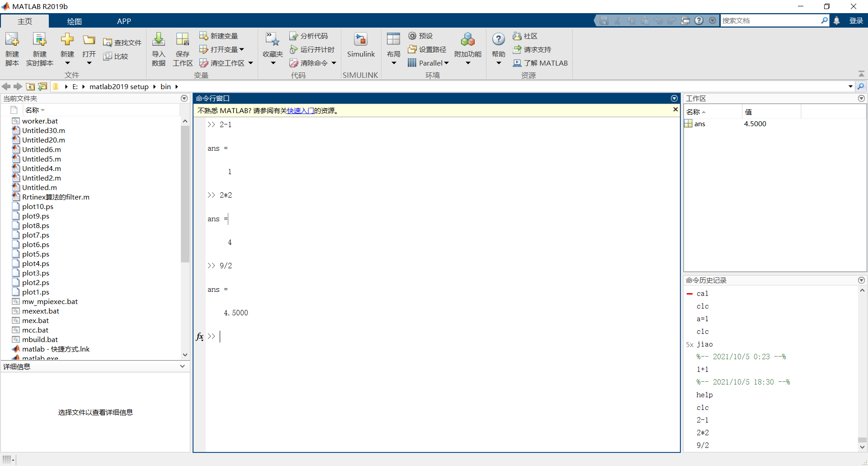This screenshot has height=466, width=868.
Task: Save workspace using 保存工作区
Action: click(182, 48)
